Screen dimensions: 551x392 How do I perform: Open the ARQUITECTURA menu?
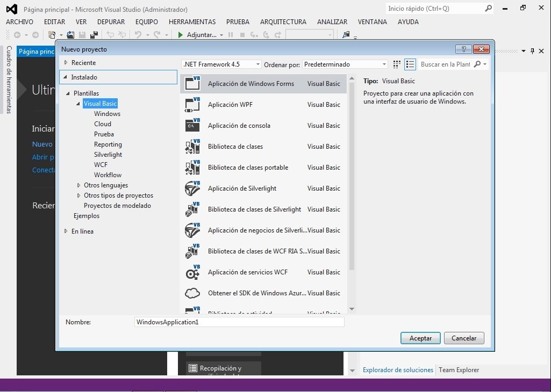[x=283, y=22]
